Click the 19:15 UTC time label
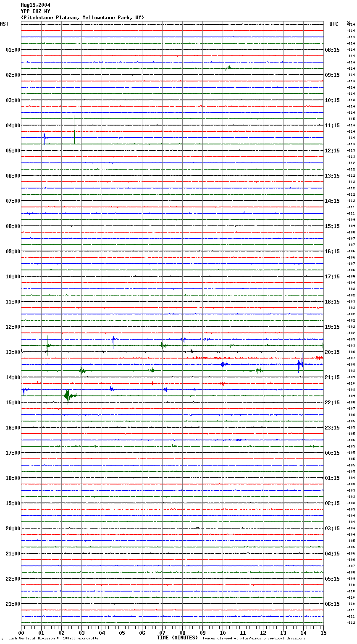Image resolution: width=357 pixels, height=644 pixels. [332, 327]
